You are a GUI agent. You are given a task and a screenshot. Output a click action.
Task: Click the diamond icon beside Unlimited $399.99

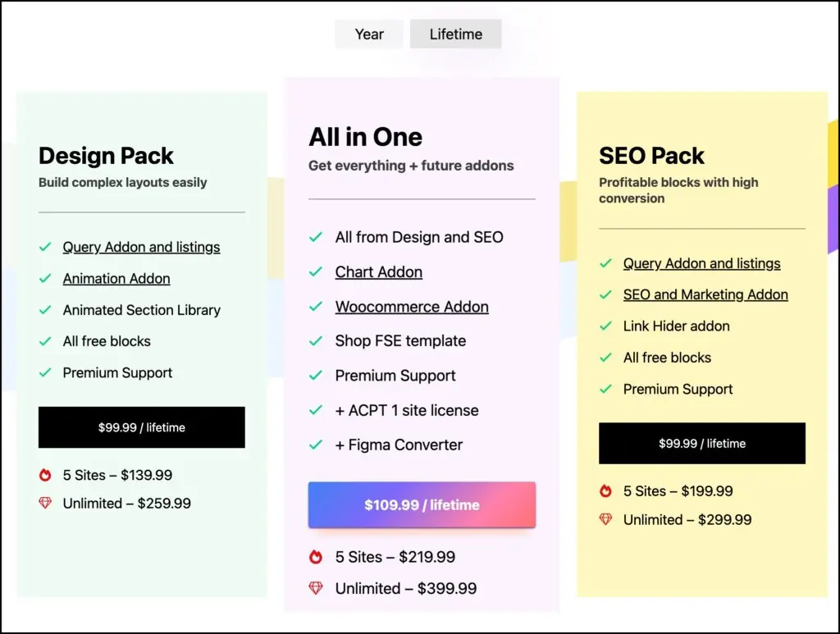point(316,588)
